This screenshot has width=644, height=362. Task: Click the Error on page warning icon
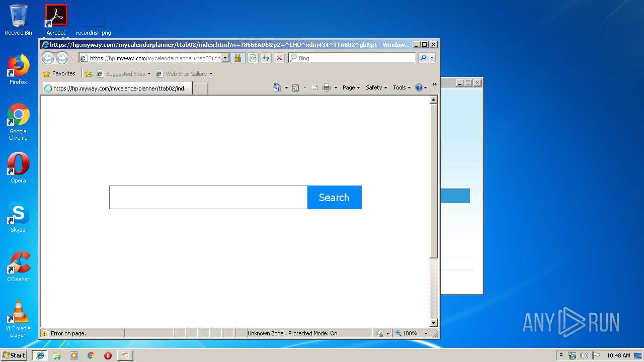(45, 333)
